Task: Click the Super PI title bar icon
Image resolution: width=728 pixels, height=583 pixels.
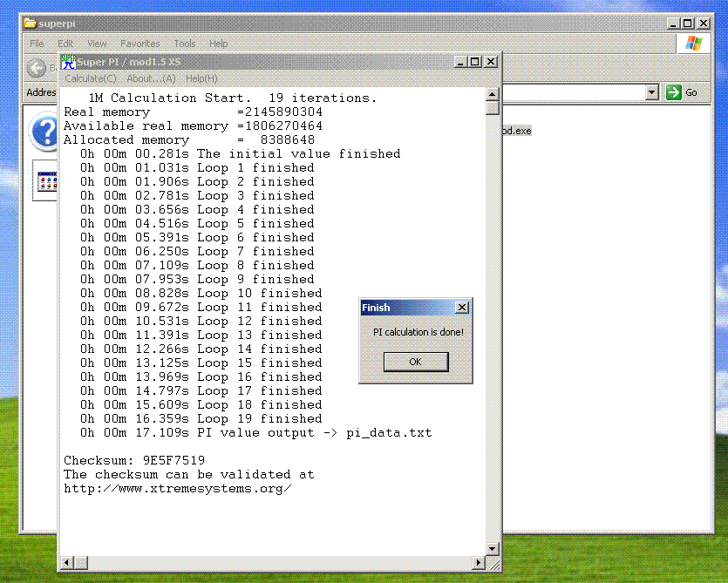Action: 68,62
